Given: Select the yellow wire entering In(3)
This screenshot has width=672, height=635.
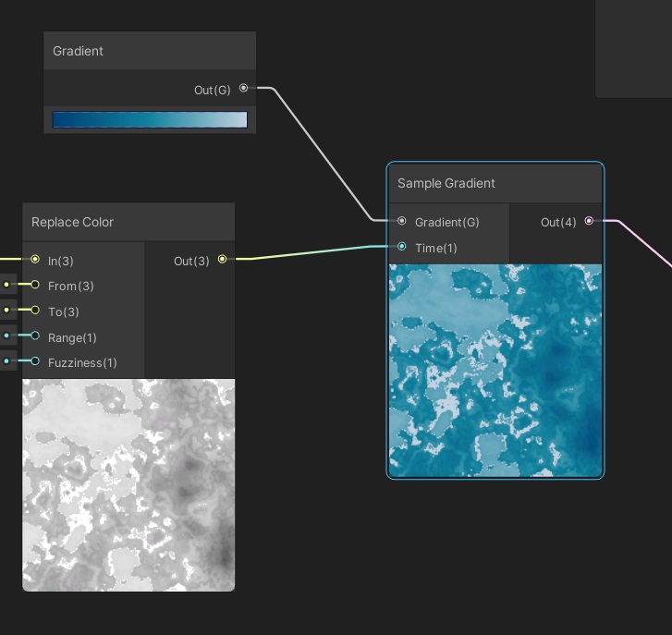Looking at the screenshot, I should (x=11, y=260).
